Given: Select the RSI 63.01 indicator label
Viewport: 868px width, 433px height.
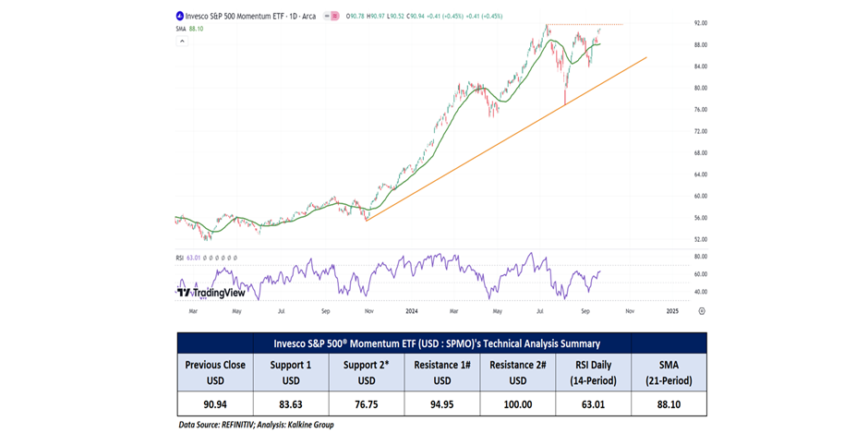Looking at the screenshot, I should pos(187,258).
